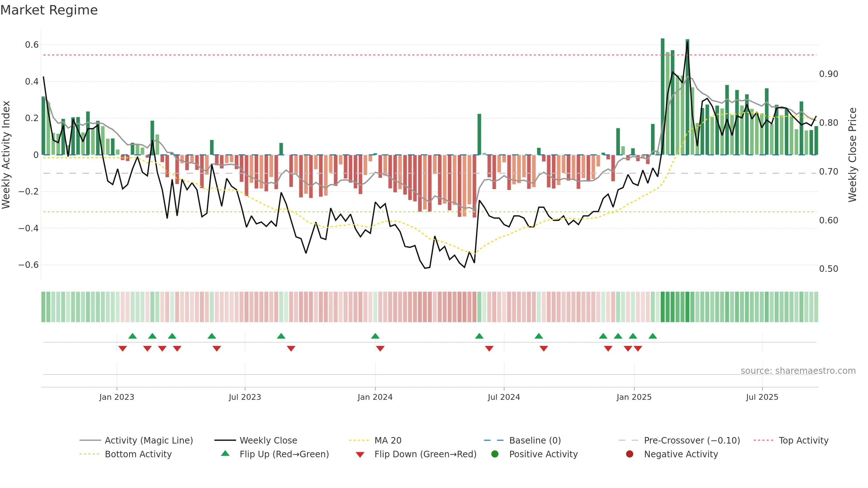Click the Market Regime chart title
Image resolution: width=868 pixels, height=488 pixels.
point(49,10)
